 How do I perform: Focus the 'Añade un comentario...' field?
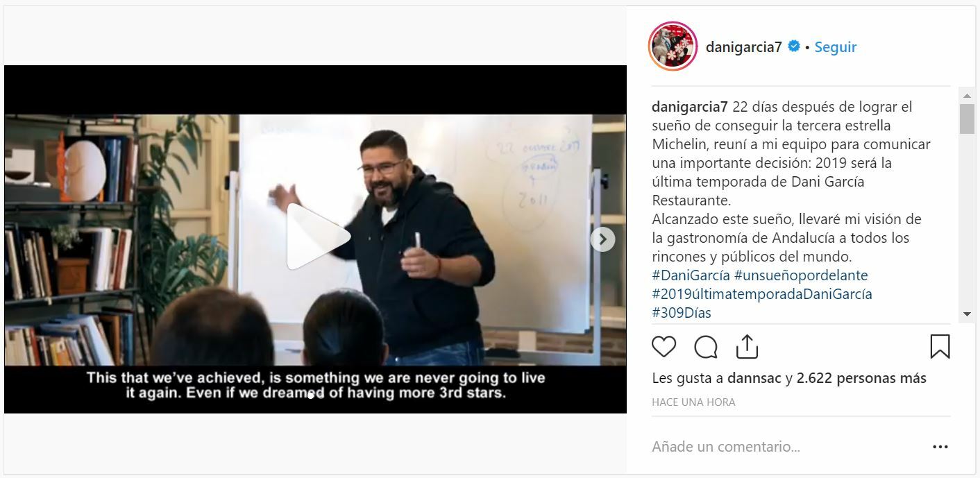(784, 447)
